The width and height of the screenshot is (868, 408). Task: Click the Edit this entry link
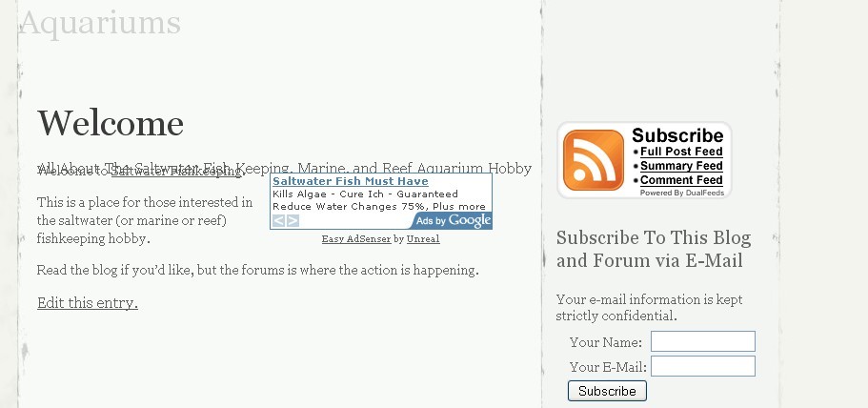tap(88, 303)
